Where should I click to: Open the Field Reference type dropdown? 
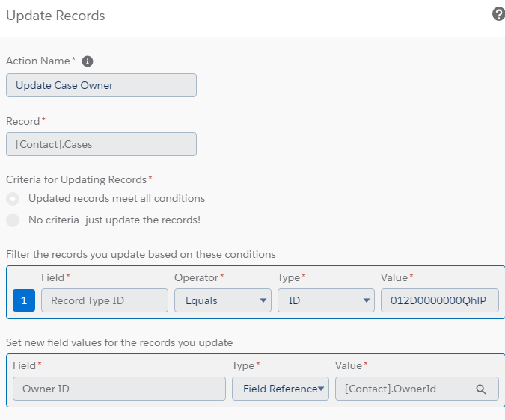tap(280, 389)
